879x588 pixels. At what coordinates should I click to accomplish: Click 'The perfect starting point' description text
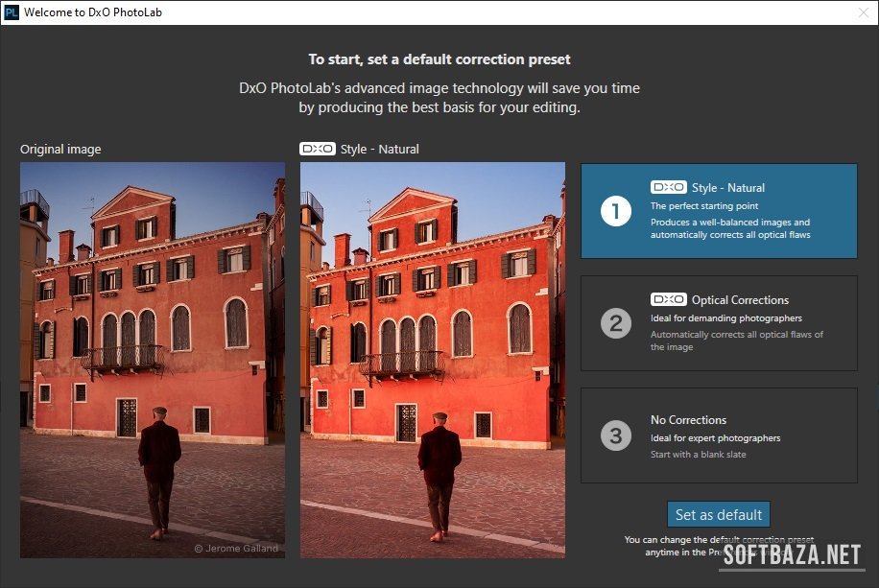pyautogui.click(x=704, y=206)
